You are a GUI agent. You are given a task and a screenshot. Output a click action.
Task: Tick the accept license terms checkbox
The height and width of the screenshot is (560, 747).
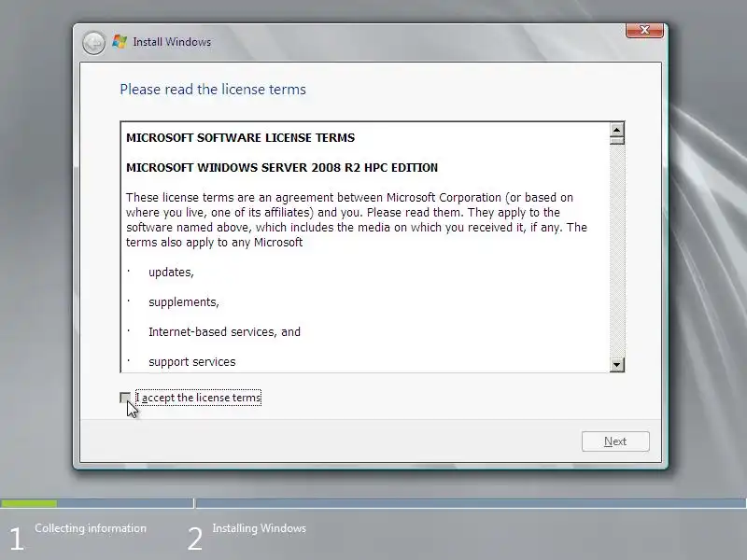point(125,398)
